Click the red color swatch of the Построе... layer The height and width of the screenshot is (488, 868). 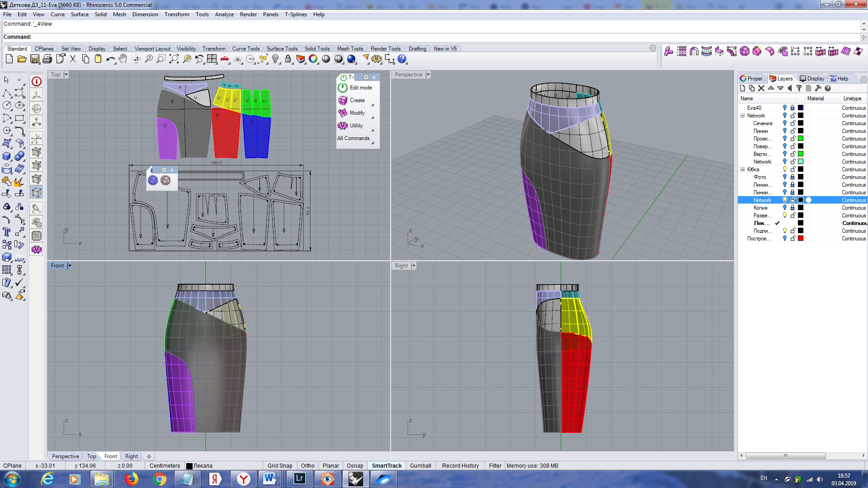point(801,239)
